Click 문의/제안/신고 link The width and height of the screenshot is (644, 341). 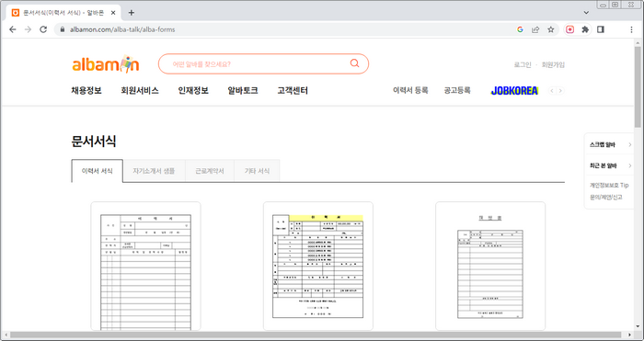point(606,198)
